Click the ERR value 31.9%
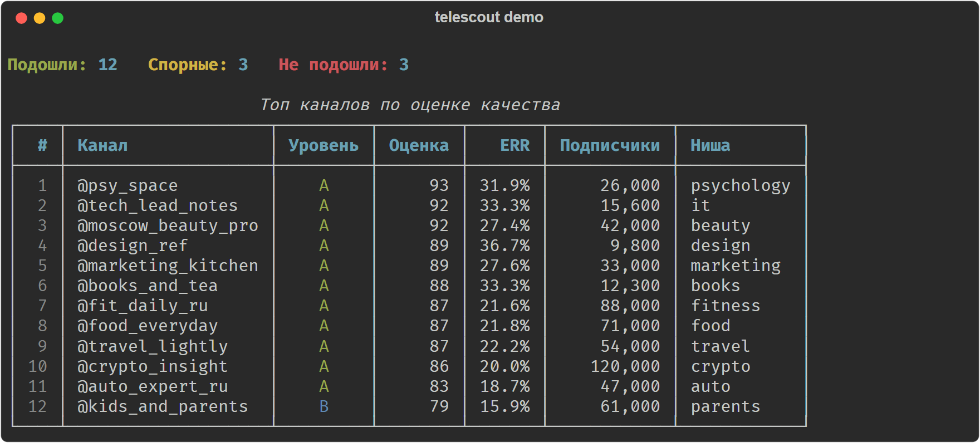 point(505,185)
